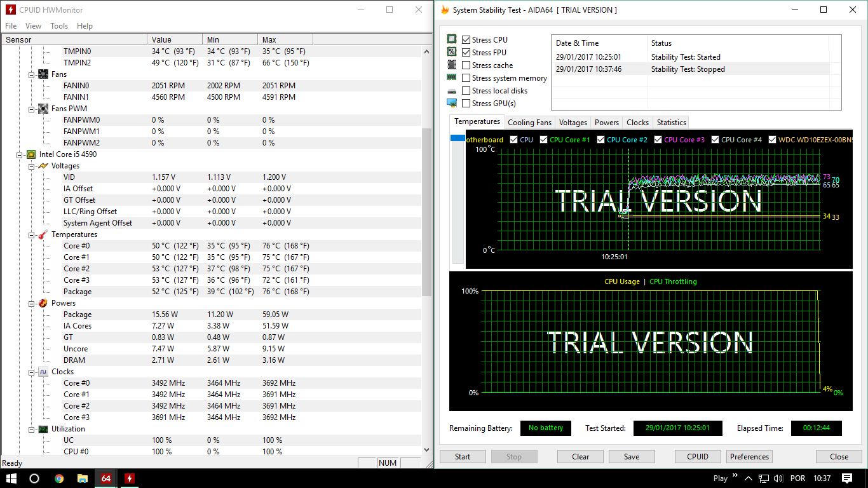Click the AIDA64 flame title bar icon
This screenshot has width=868, height=488.
click(445, 10)
